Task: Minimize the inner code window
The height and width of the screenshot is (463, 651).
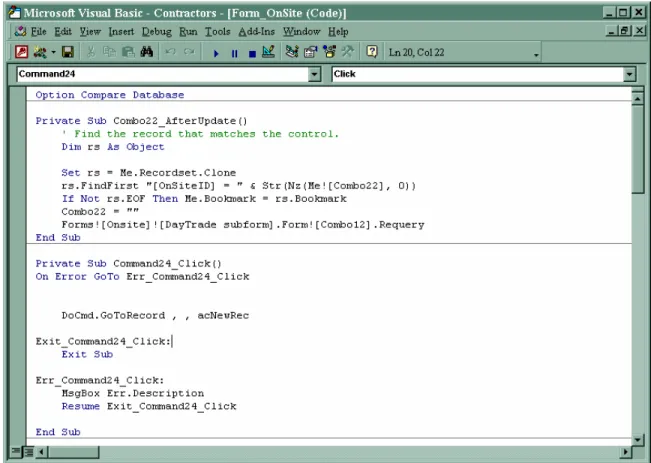Action: [612, 30]
